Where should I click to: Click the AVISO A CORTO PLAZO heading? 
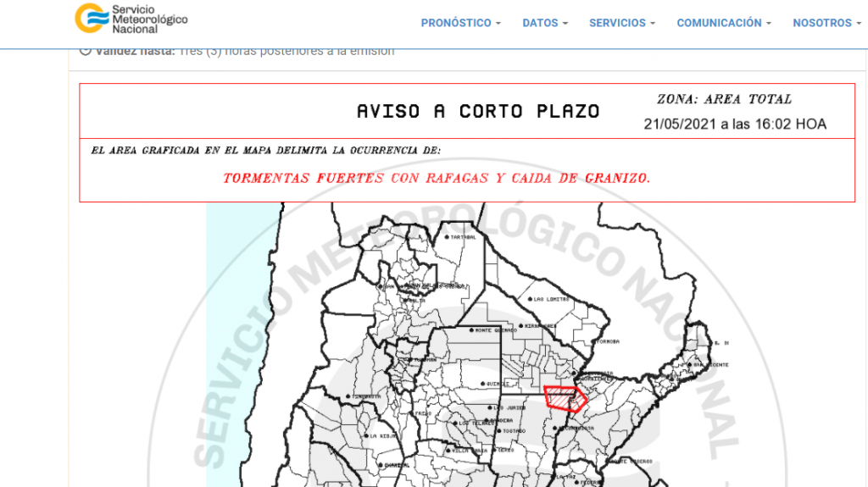[x=477, y=111]
